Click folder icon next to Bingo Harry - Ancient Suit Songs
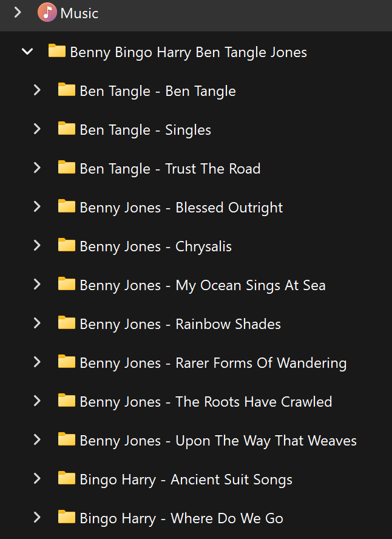This screenshot has width=392, height=539. point(67,479)
